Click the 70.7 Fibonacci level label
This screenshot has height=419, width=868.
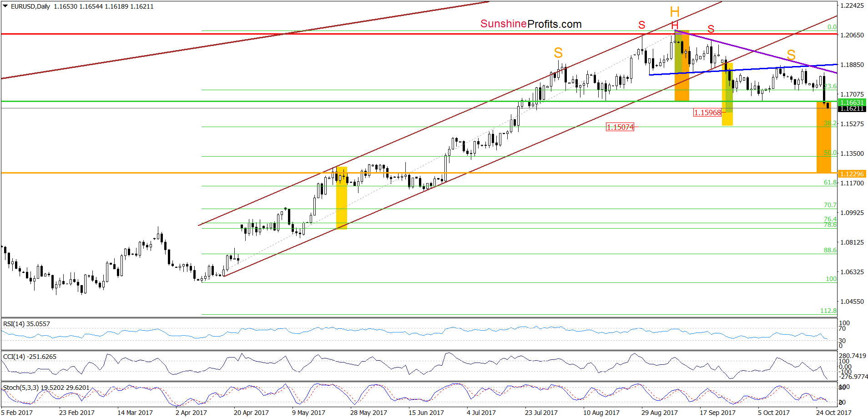pos(830,205)
